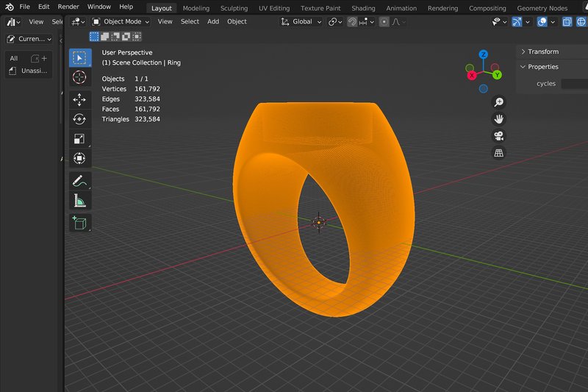The image size is (588, 392).
Task: Open the Global transform orientation dropdown
Action: click(301, 22)
